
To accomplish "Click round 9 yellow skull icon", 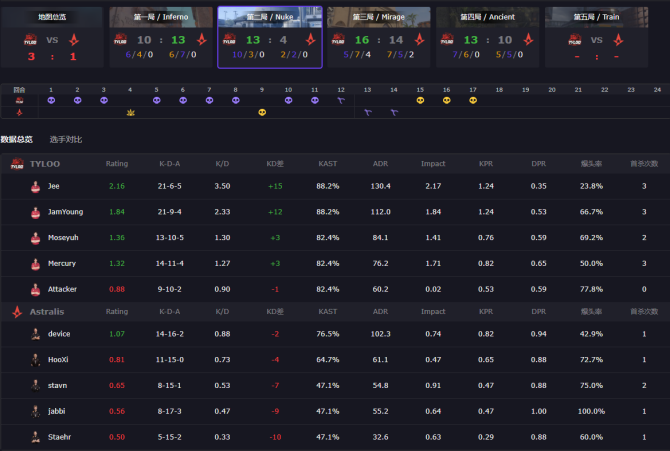I will [x=262, y=112].
